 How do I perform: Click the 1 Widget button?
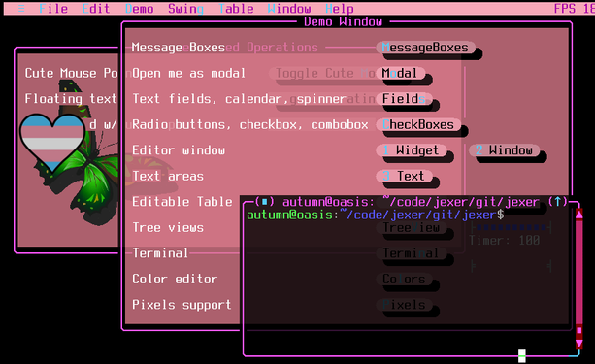point(412,150)
